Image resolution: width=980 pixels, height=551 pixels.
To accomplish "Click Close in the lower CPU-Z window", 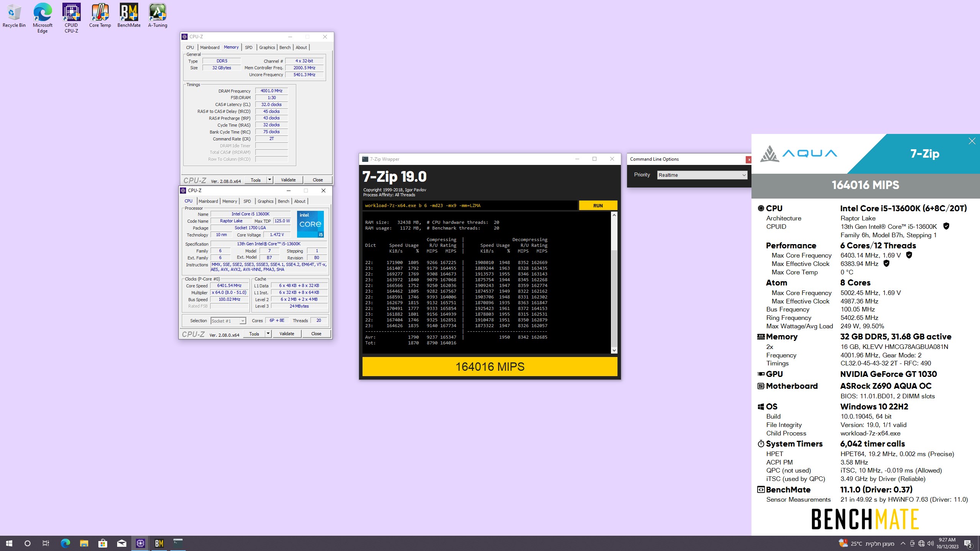I will coord(316,334).
